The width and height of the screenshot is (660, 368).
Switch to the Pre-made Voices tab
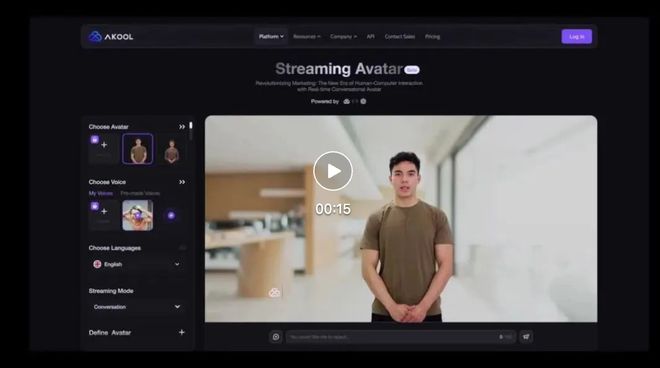pyautogui.click(x=140, y=193)
